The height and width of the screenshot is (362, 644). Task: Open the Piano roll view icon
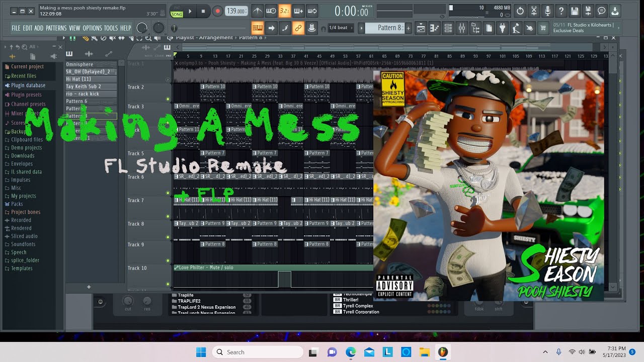tap(434, 28)
